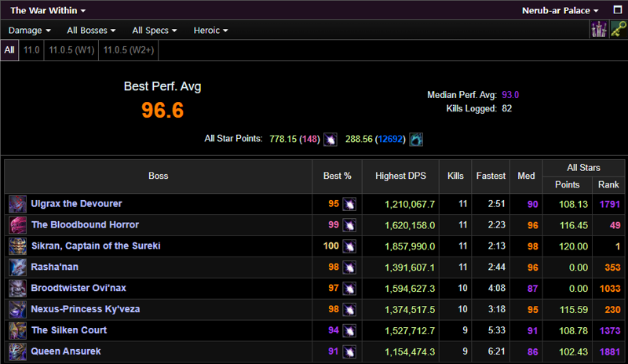Open The Bloodbound Horror boss link

click(85, 224)
